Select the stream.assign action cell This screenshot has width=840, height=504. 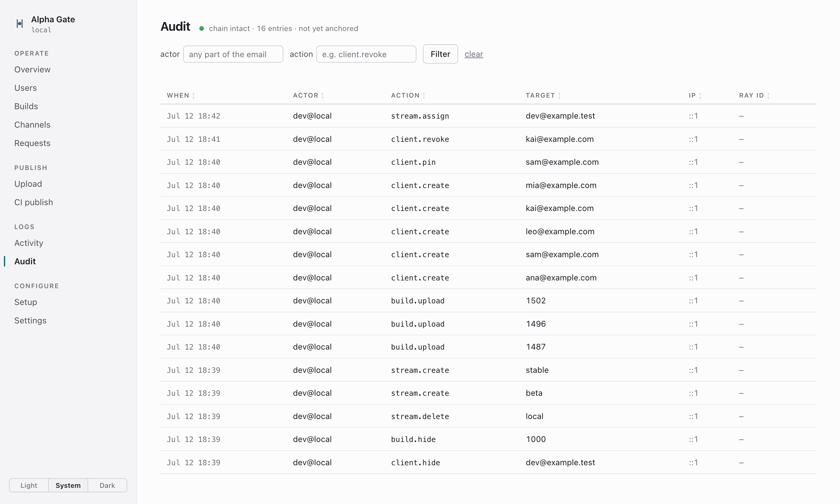(x=420, y=116)
